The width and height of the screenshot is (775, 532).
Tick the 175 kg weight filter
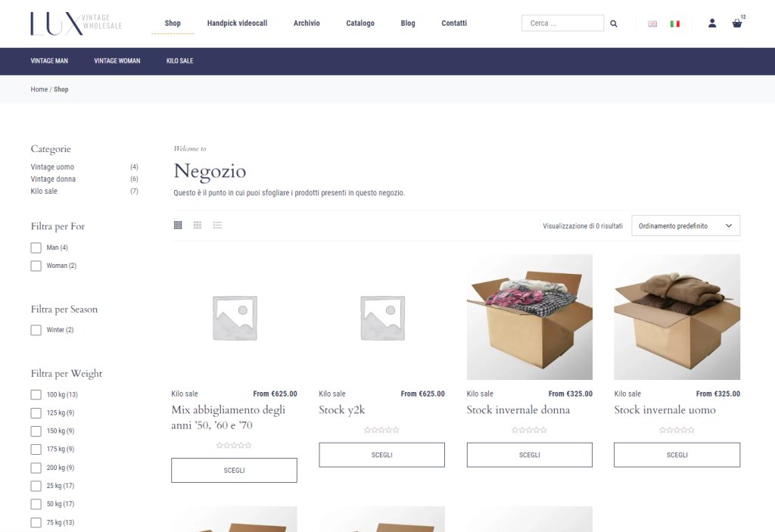(36, 450)
